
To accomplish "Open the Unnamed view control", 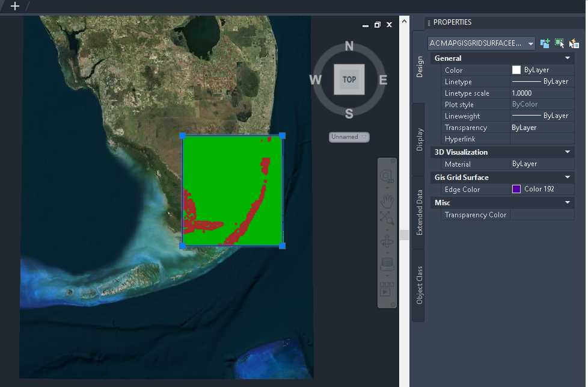I will [349, 137].
